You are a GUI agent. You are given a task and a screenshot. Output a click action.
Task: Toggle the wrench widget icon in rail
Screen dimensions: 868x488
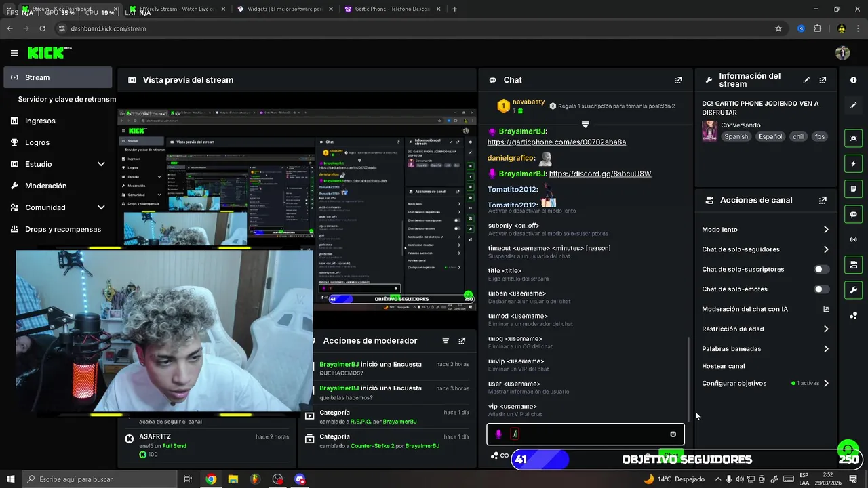click(x=853, y=290)
